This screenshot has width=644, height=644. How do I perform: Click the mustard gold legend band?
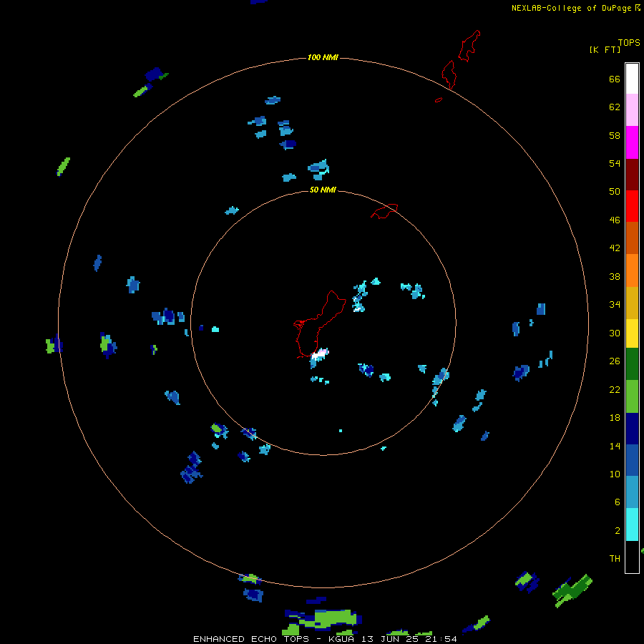click(632, 303)
